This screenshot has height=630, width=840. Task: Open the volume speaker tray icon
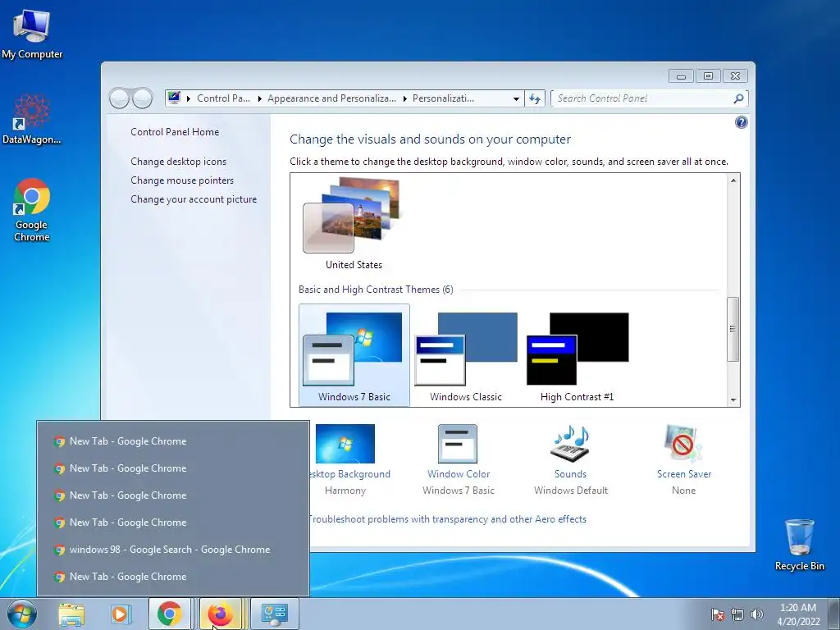(x=757, y=614)
